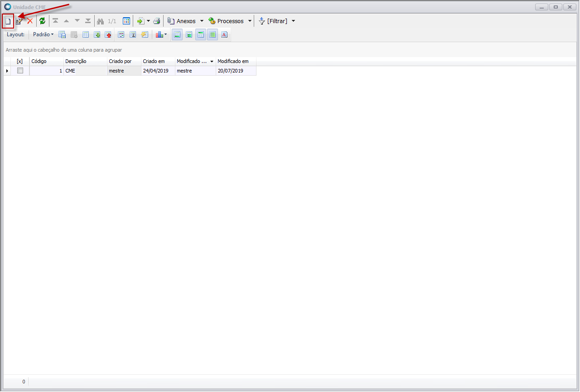This screenshot has width=580, height=392.
Task: Click the gray delete layout icon
Action: 74,34
